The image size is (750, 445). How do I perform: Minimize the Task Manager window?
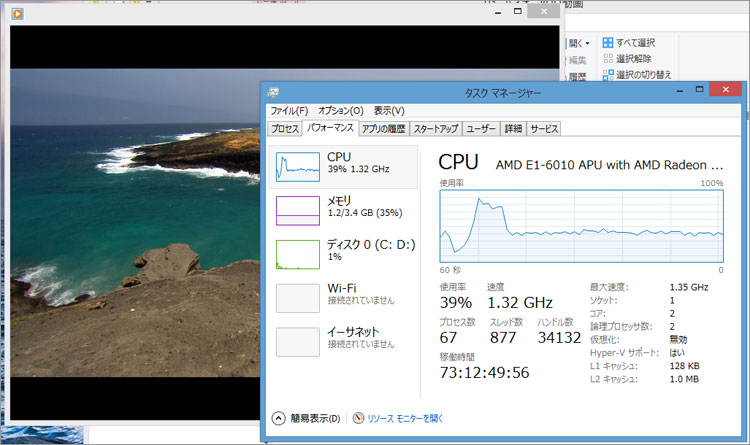point(680,90)
